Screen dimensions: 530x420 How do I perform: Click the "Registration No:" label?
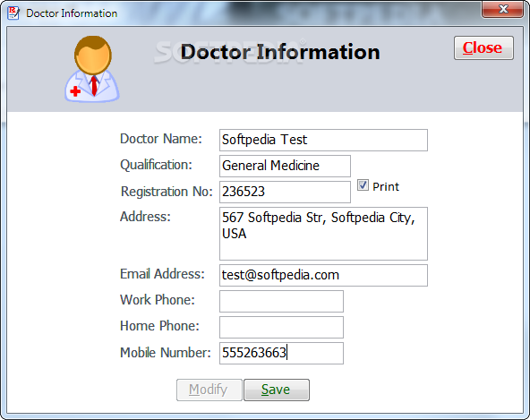click(x=167, y=192)
